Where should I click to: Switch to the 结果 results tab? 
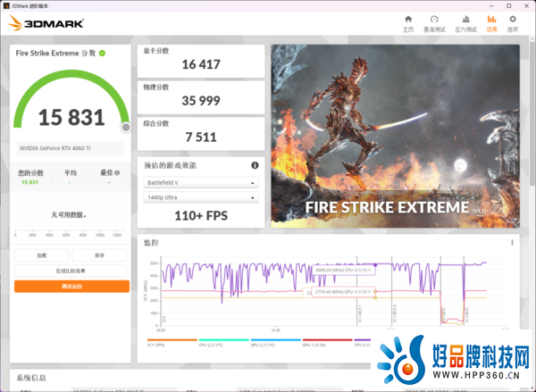click(491, 23)
